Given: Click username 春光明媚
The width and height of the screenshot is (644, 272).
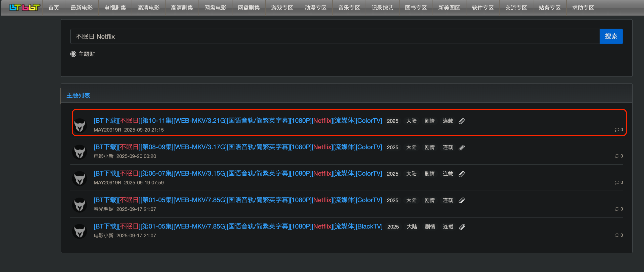Looking at the screenshot, I should (x=104, y=209).
